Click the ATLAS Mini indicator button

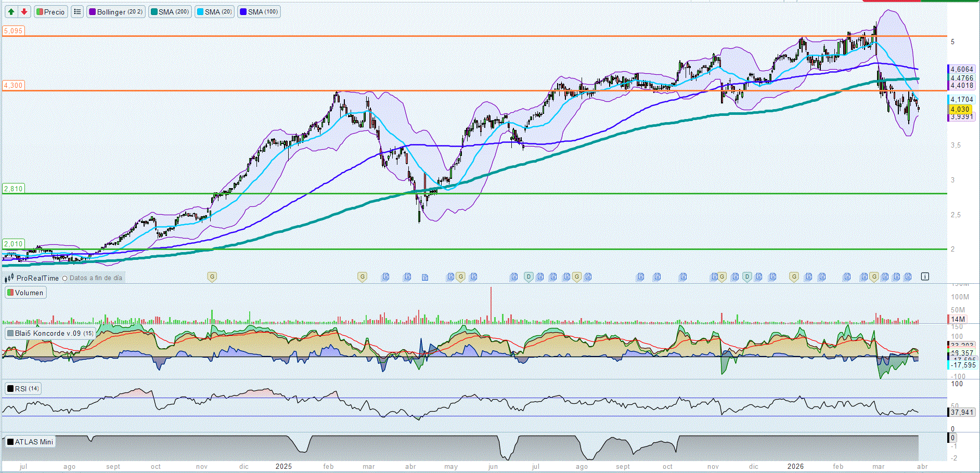click(30, 442)
